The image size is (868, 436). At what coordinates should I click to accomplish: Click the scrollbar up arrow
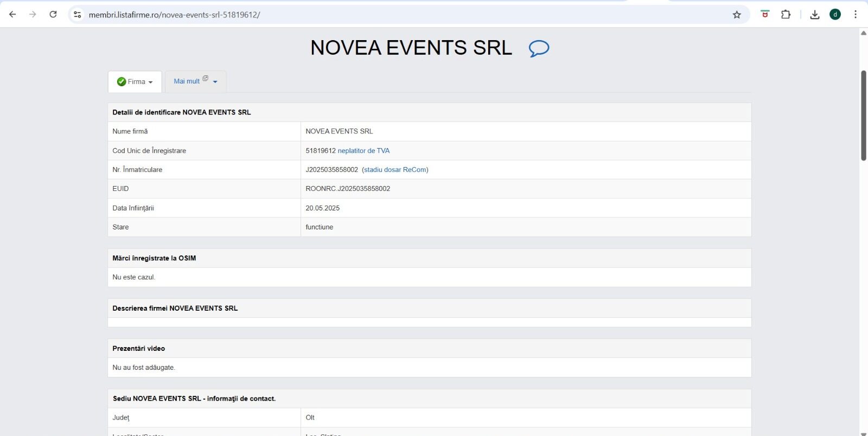[863, 33]
